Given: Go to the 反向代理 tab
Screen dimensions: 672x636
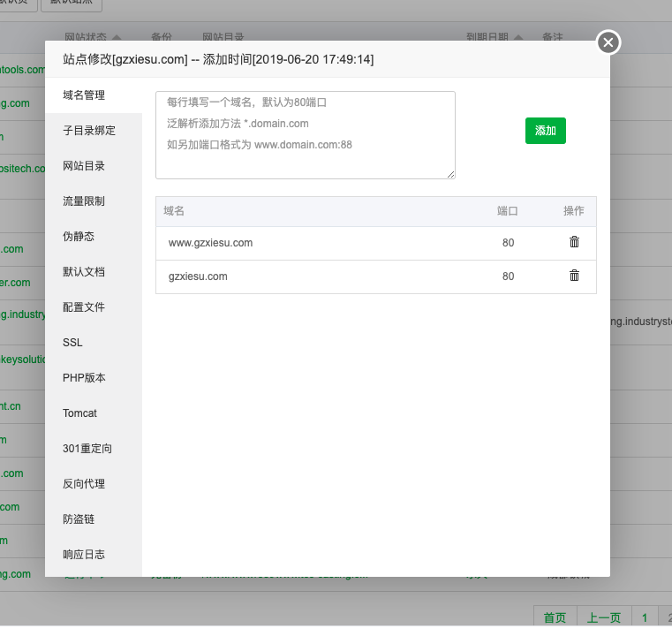Looking at the screenshot, I should point(84,484).
